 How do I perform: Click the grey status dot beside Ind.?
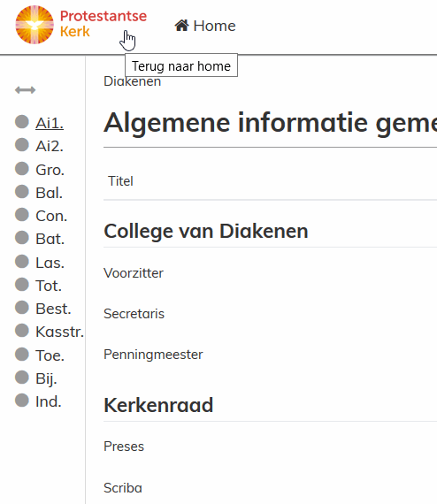click(22, 401)
